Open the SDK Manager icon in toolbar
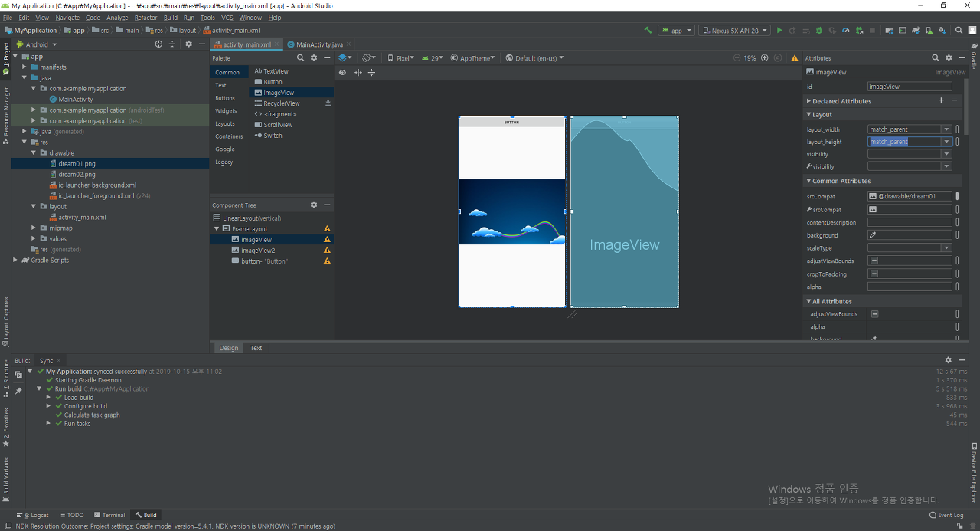This screenshot has width=980, height=531. (x=942, y=31)
